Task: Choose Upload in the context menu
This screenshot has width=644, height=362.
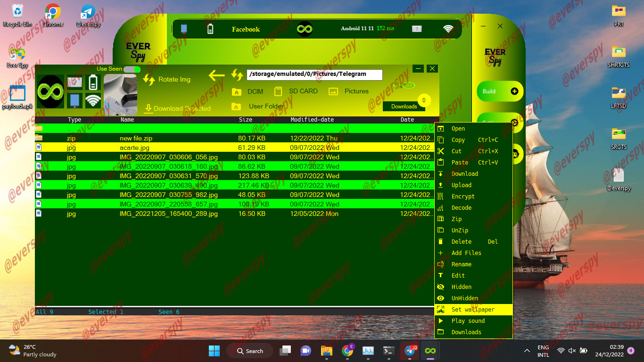Action: pyautogui.click(x=473, y=185)
